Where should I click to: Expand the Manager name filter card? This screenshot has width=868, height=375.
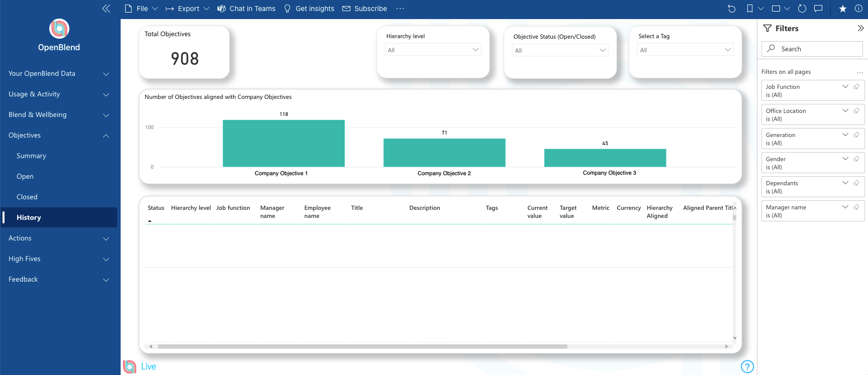(845, 207)
